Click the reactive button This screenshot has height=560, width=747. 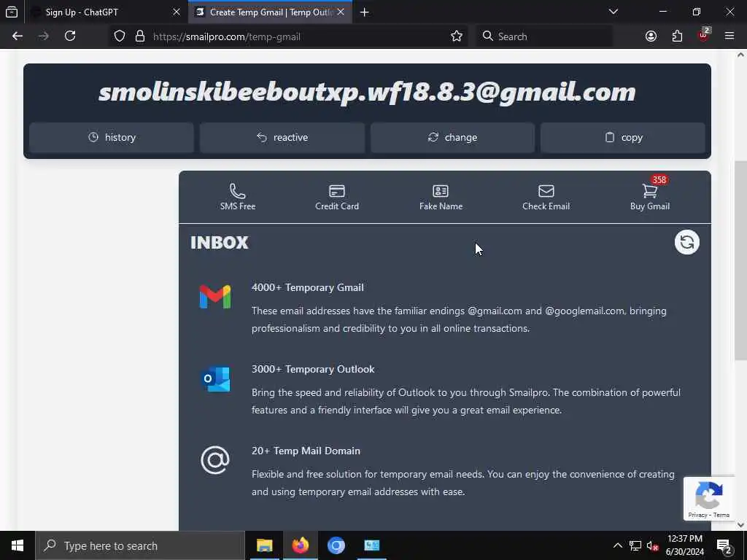[282, 138]
